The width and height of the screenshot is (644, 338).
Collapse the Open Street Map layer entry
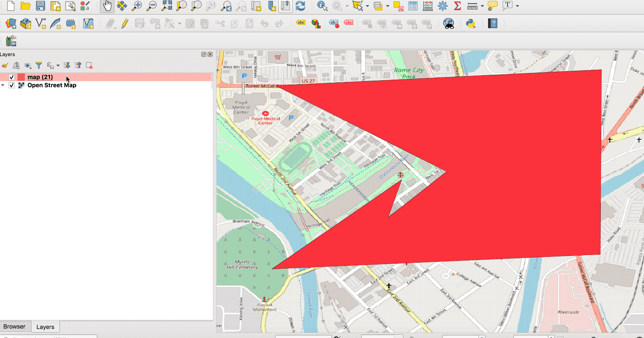coord(3,85)
